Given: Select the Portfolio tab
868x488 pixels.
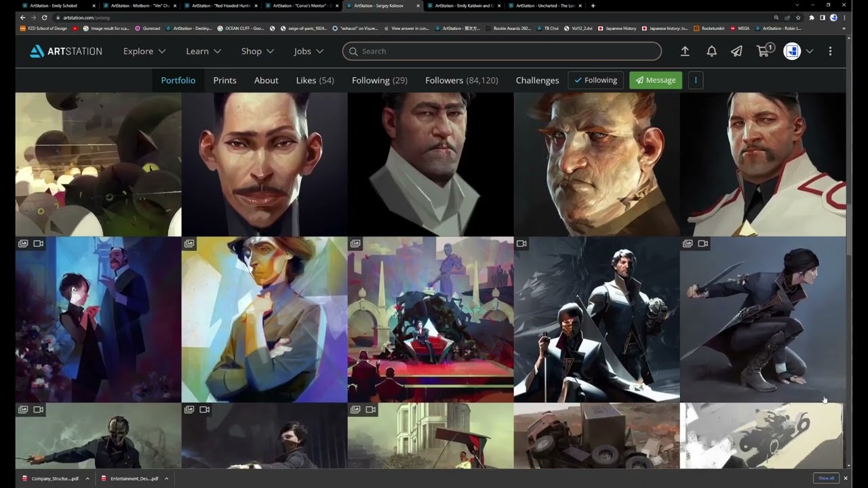Looking at the screenshot, I should pyautogui.click(x=178, y=80).
